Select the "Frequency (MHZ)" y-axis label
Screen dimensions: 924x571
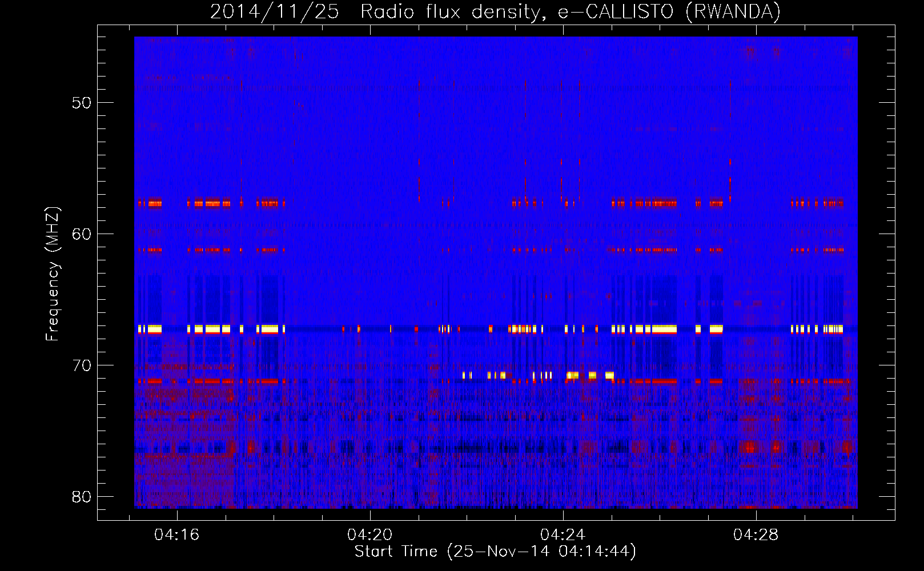tap(52, 274)
